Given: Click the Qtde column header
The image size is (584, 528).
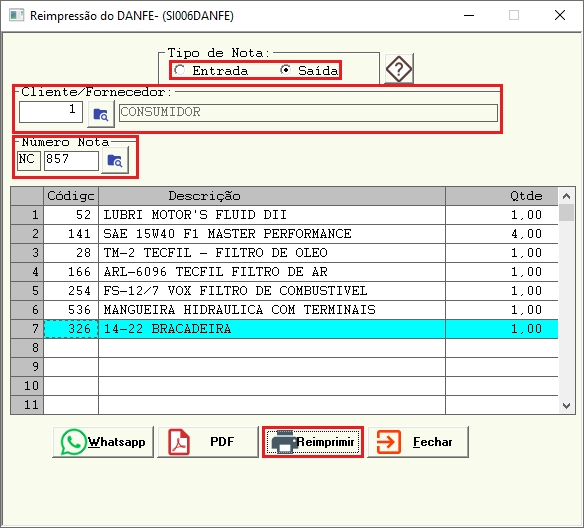Looking at the screenshot, I should [x=502, y=196].
